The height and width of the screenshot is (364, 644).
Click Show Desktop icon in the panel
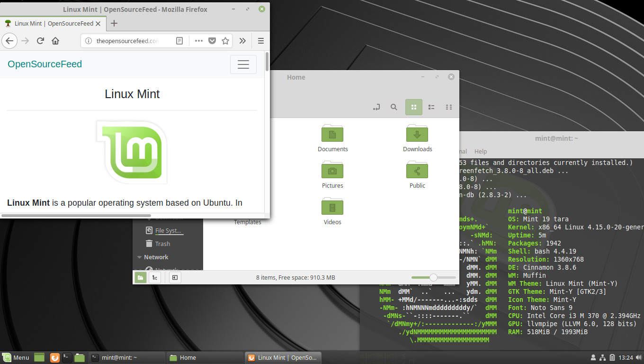39,357
